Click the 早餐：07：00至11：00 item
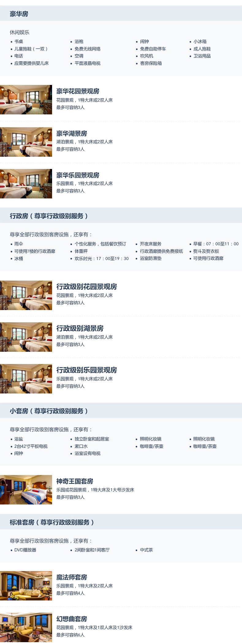This screenshot has width=242, height=644. (x=216, y=244)
